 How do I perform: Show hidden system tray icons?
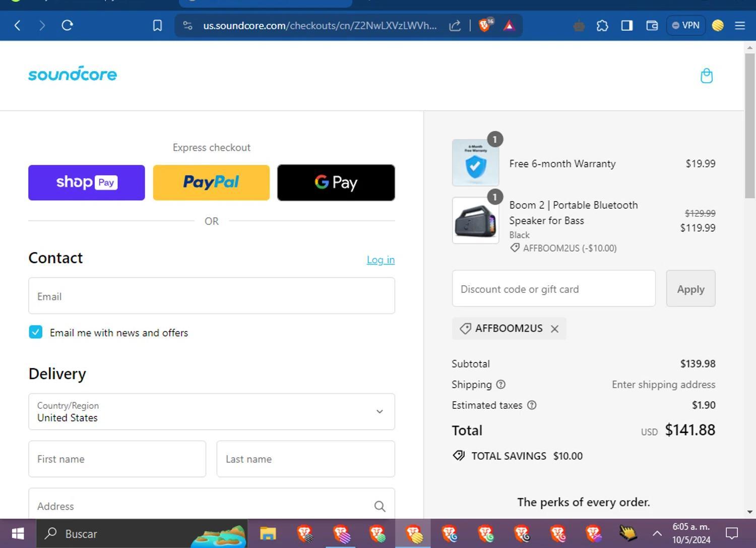point(657,533)
